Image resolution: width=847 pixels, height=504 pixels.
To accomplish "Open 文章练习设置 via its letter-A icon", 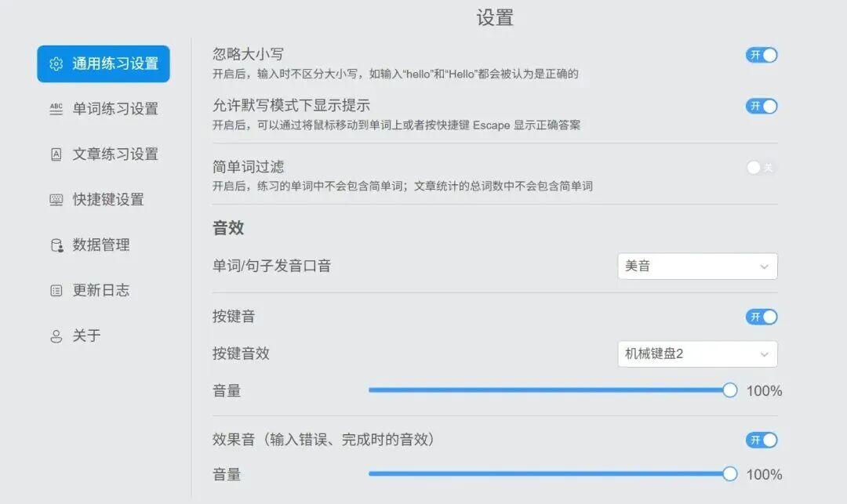I will coord(56,154).
